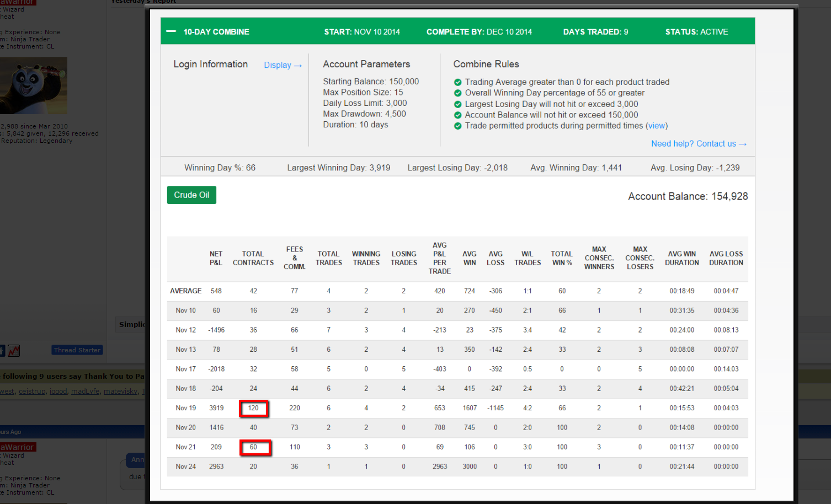Select the Nov 19 row date

coord(186,408)
